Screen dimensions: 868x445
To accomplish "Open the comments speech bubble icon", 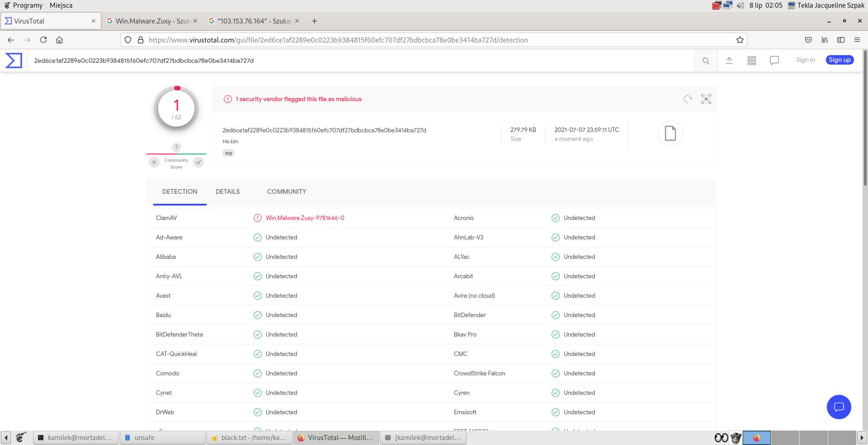I will pos(774,61).
